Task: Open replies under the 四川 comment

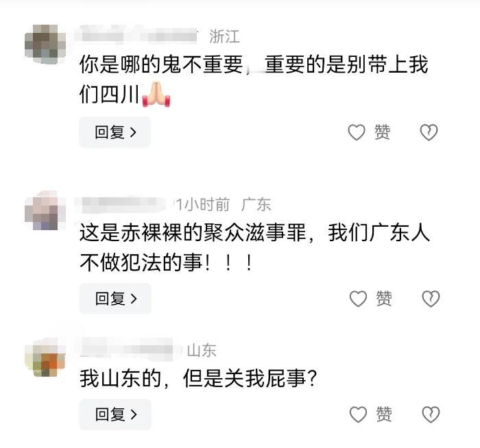Action: [x=115, y=132]
